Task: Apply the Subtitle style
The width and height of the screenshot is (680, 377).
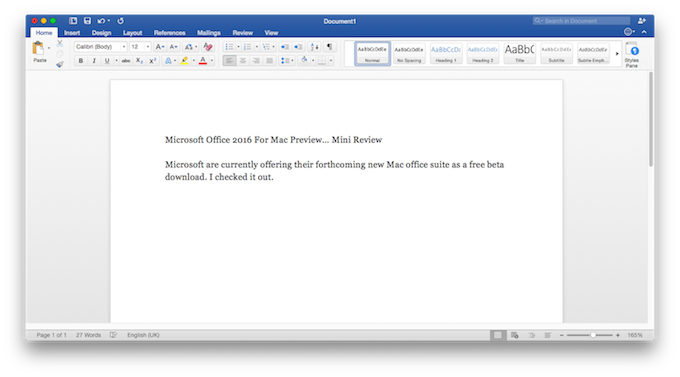Action: [x=556, y=53]
